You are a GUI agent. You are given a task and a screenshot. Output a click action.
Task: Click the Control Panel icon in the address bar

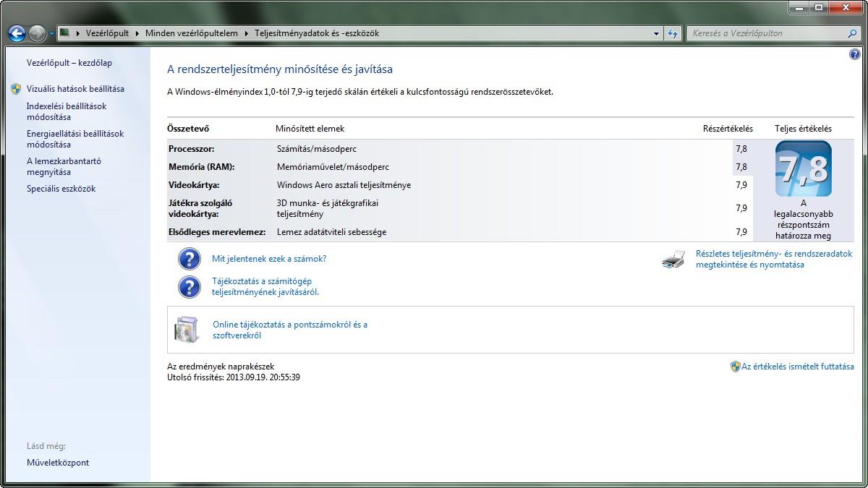[65, 33]
